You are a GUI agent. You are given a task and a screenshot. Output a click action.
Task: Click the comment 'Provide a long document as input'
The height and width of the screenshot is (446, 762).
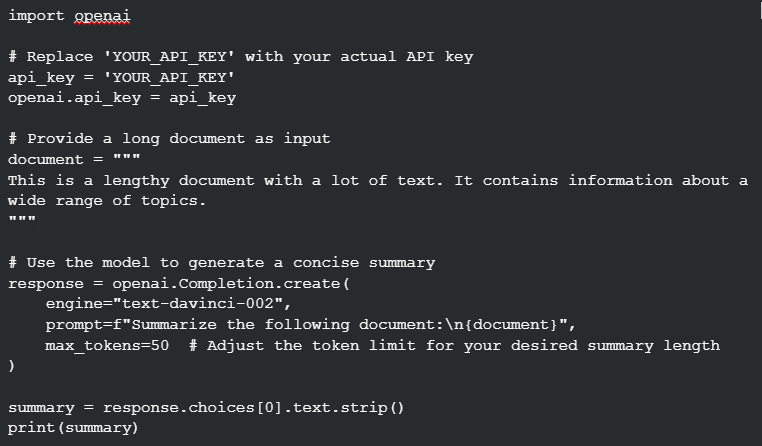[x=169, y=139]
